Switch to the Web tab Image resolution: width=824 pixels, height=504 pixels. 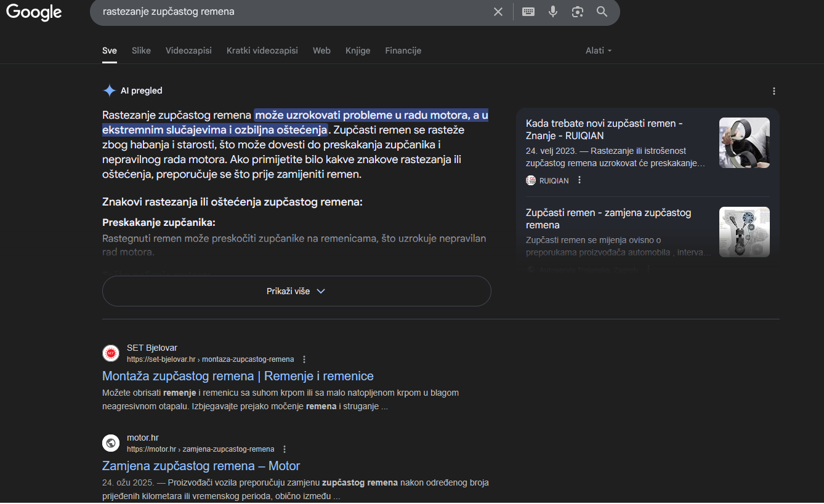pyautogui.click(x=321, y=50)
